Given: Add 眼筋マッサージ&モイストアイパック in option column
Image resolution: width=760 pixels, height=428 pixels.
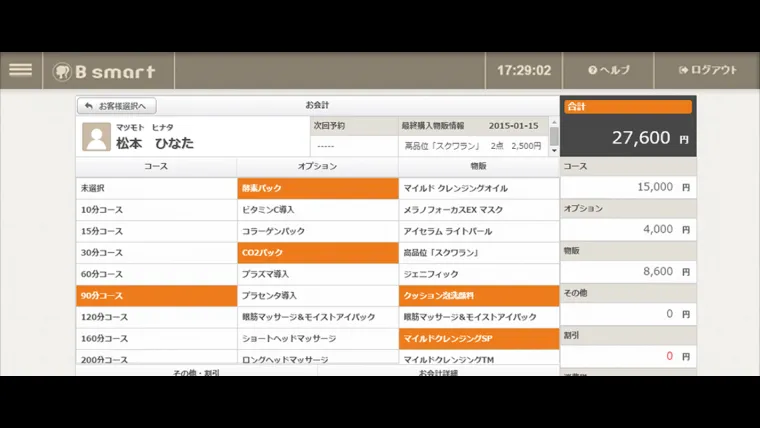Looking at the screenshot, I should tap(318, 317).
